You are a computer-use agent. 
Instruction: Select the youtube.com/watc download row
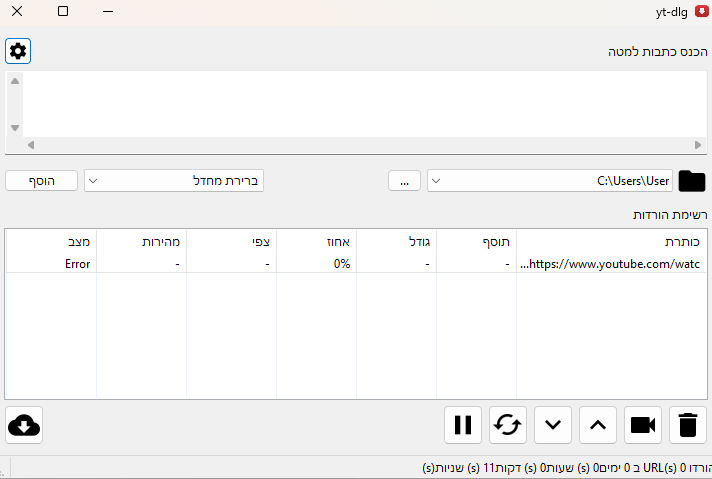[356, 264]
